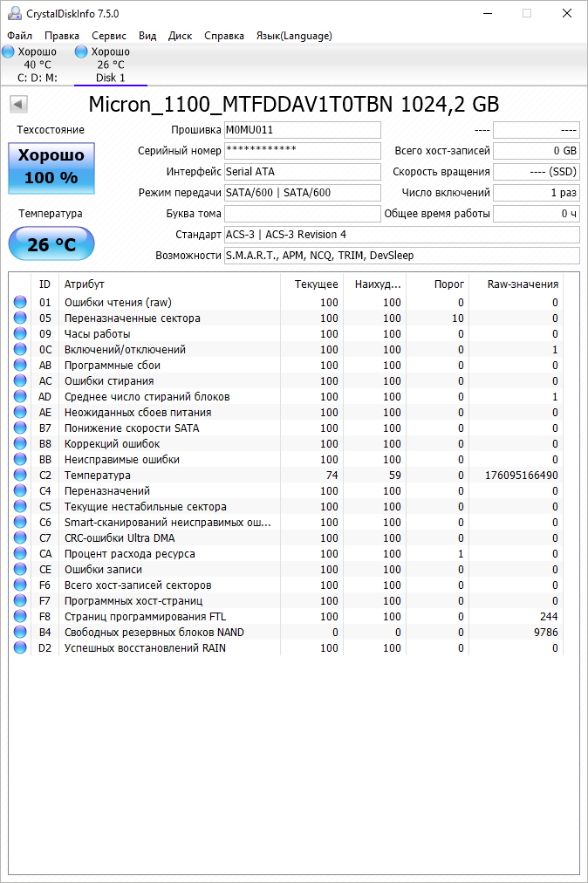Select the Ошибки чтения (raw) attribute row
Screen dimensions: 588x883
pos(286,303)
